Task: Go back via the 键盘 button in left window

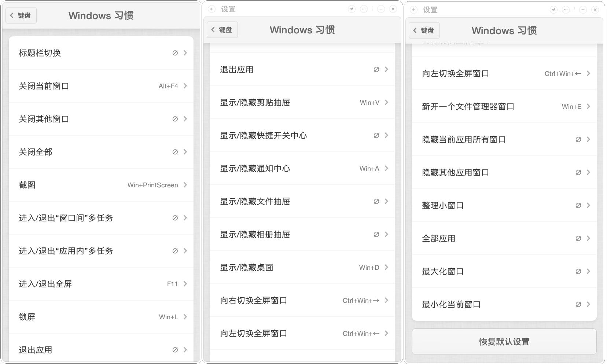Action: (x=21, y=15)
